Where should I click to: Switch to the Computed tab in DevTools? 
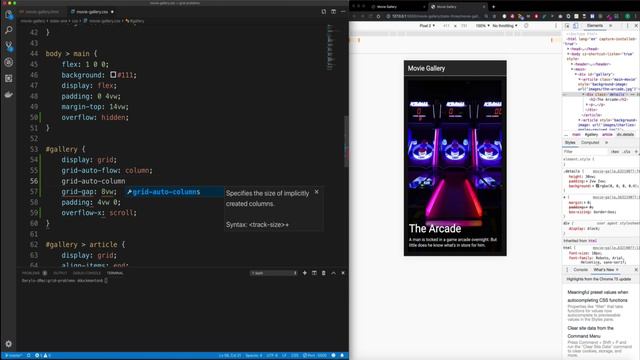[590, 142]
